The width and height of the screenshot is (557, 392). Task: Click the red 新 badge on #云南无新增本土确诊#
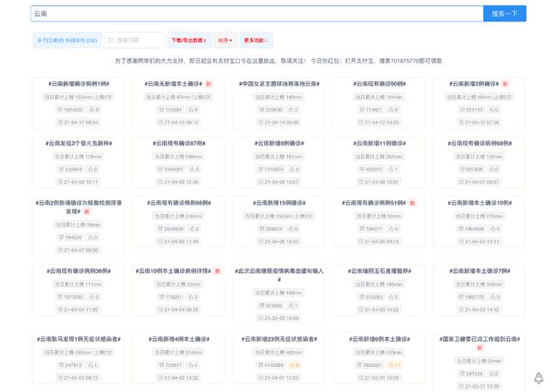coord(209,84)
